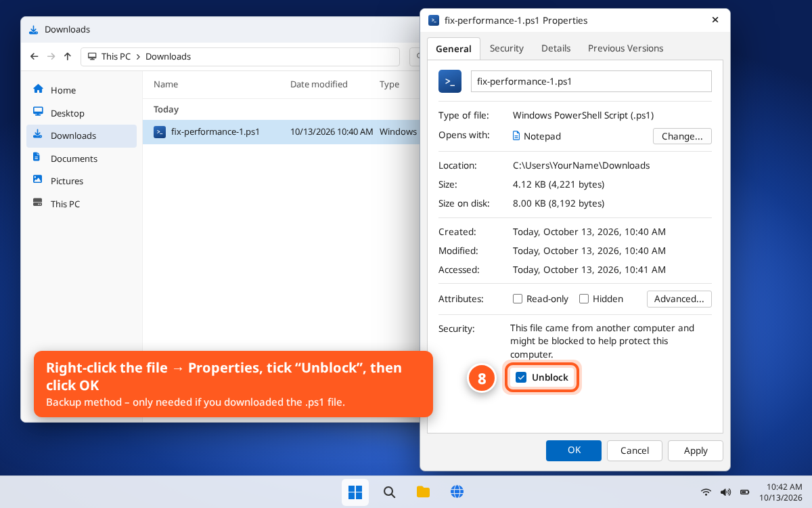Click This PC in the address path

click(x=116, y=56)
